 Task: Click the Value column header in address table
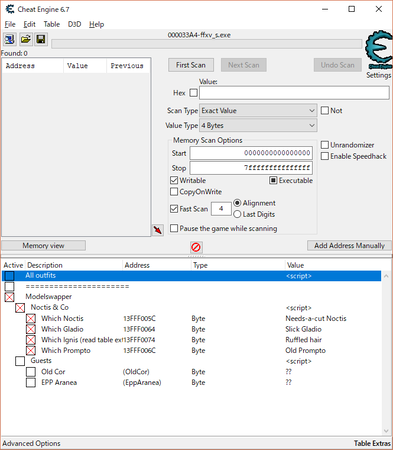click(x=333, y=265)
